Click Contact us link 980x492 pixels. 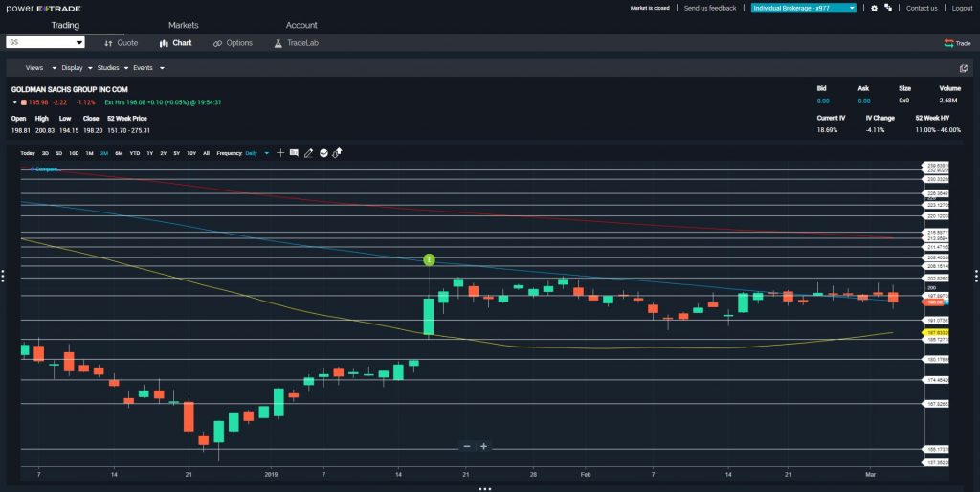coord(922,8)
